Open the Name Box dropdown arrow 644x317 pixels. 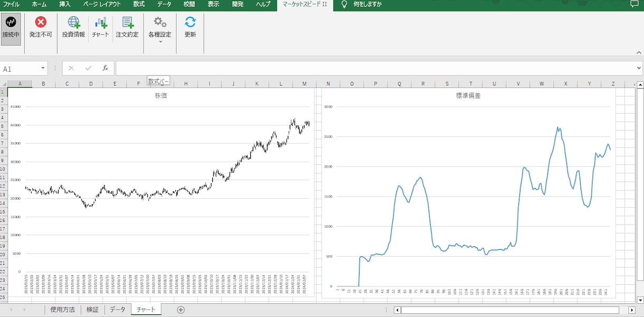click(x=43, y=69)
